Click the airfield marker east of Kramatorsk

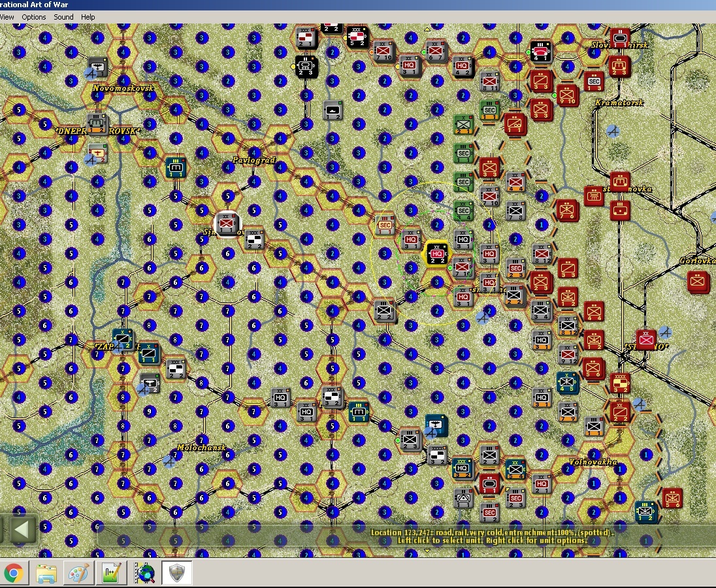point(613,131)
